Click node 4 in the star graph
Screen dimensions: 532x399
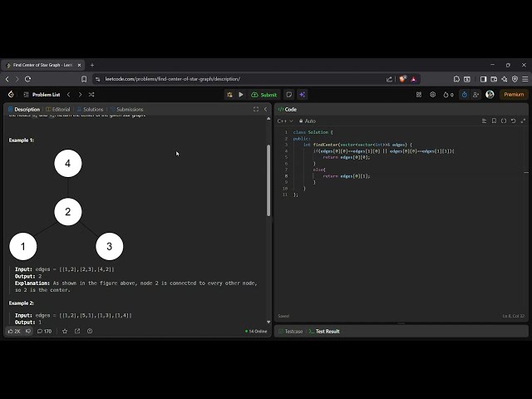click(68, 163)
